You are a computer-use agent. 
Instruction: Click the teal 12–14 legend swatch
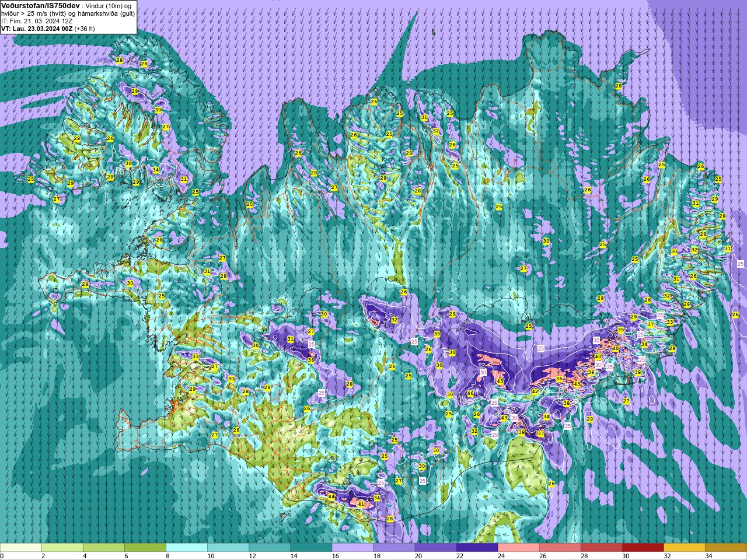point(270,548)
